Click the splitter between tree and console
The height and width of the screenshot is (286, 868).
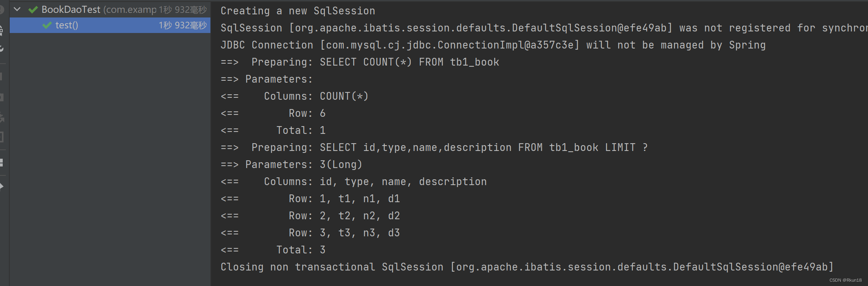[210, 144]
